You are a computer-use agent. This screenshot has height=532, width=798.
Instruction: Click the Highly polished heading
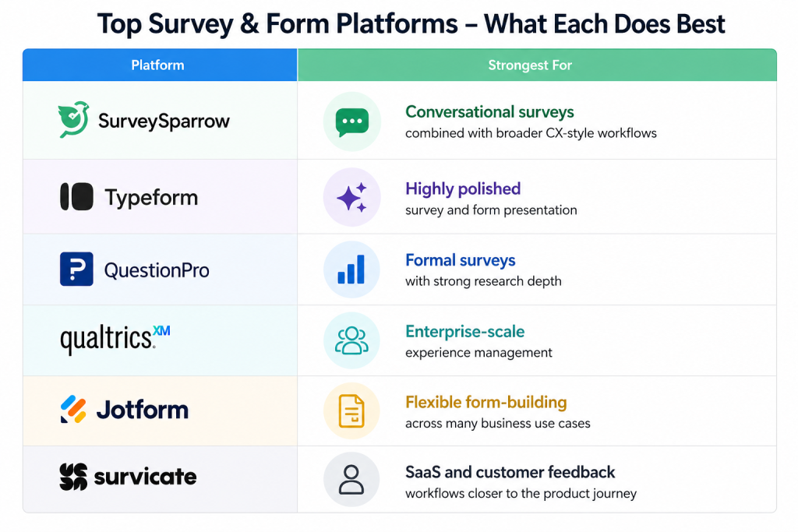[x=463, y=188]
